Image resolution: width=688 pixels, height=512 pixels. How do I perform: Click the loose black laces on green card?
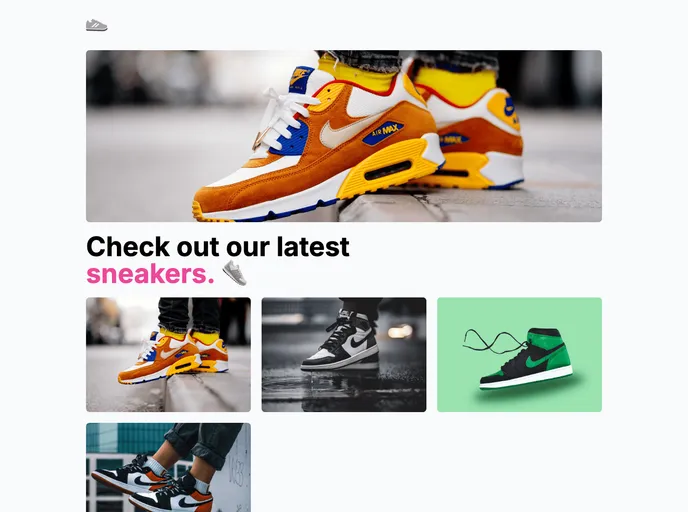tap(494, 342)
